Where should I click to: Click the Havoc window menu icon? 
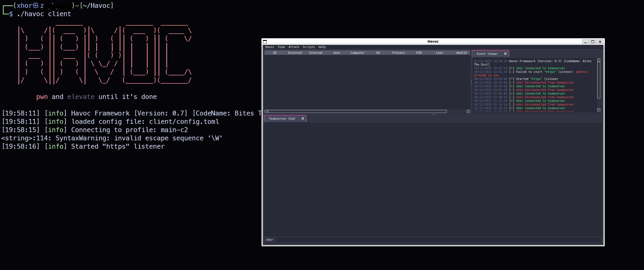tap(265, 42)
